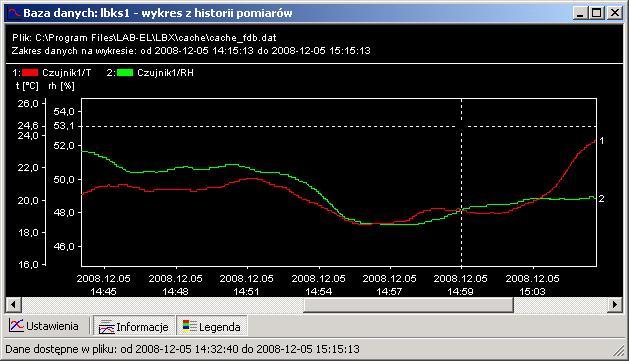Click the red Czujnik1/T legend swatch
The image size is (629, 361).
[x=30, y=73]
